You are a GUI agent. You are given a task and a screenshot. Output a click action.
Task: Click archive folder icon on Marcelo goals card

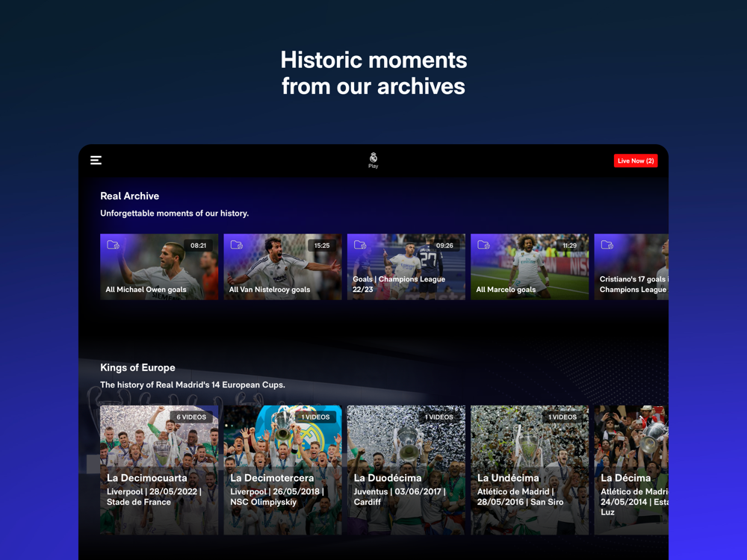click(483, 245)
